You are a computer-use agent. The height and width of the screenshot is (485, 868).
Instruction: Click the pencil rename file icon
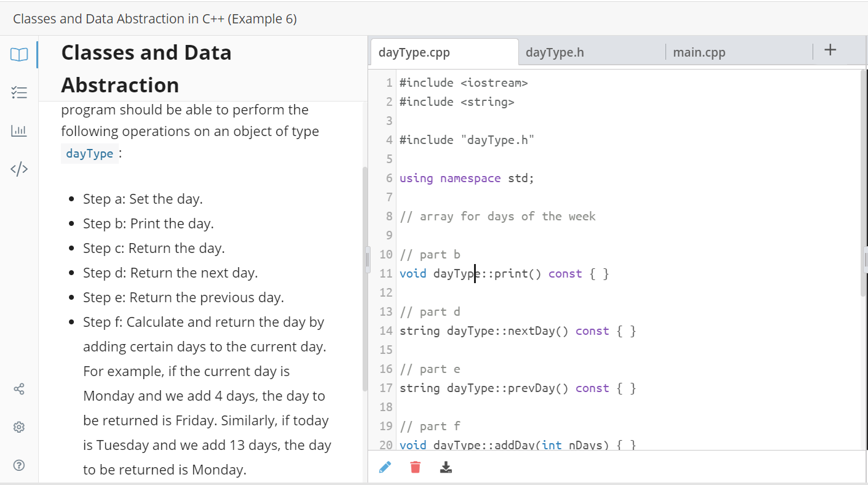coord(385,468)
